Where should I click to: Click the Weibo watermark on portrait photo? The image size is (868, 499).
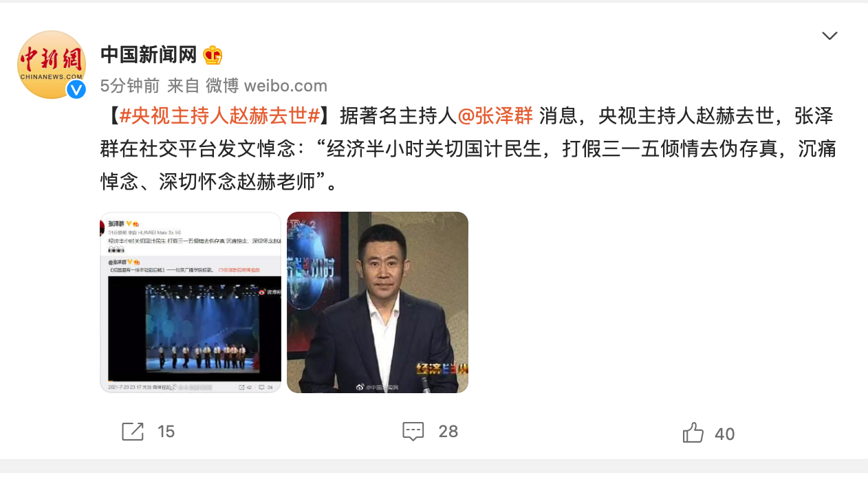click(377, 388)
